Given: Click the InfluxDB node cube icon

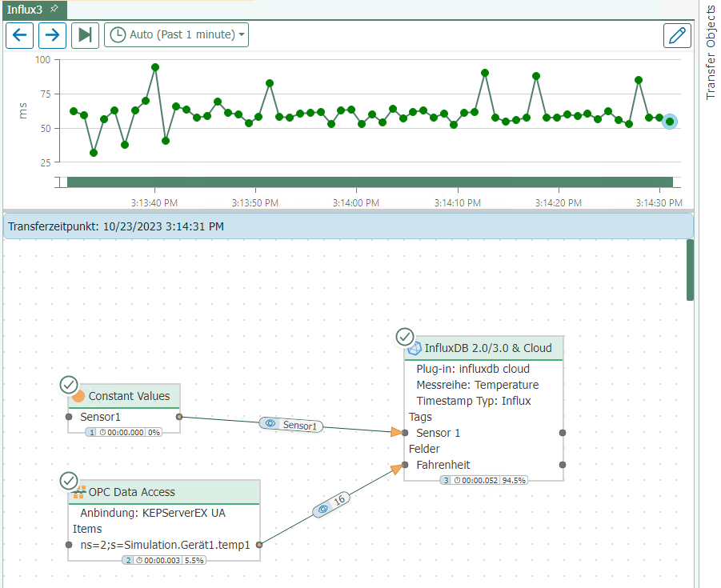Looking at the screenshot, I should click(x=415, y=349).
